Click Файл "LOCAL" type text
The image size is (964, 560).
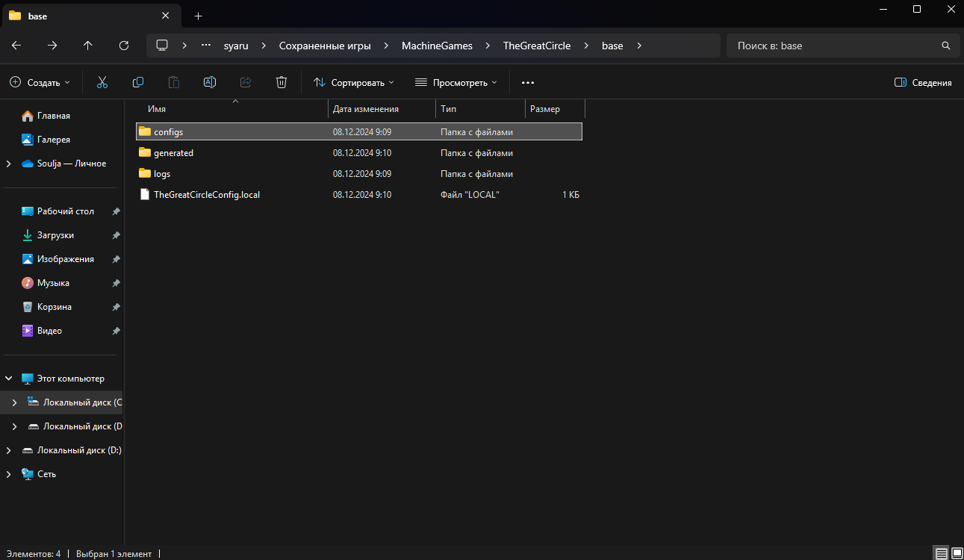[x=470, y=195]
